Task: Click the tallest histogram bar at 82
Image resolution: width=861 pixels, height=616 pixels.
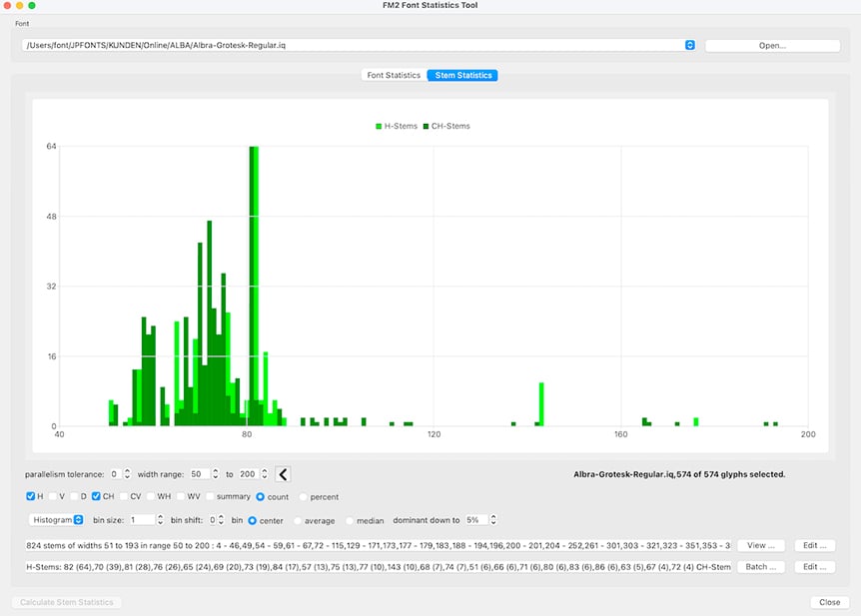Action: point(255,286)
